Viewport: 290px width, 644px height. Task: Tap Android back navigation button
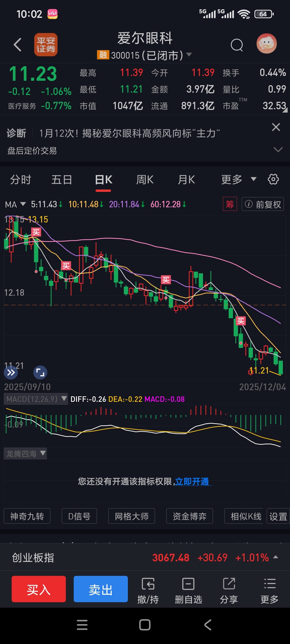pos(208,625)
